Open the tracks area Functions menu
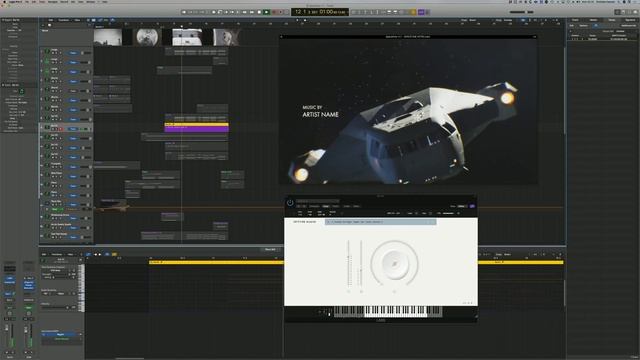This screenshot has width=640, height=360. [64, 20]
